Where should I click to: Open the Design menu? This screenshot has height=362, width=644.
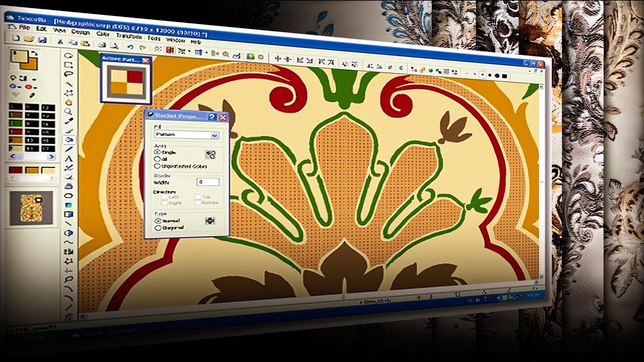click(x=80, y=32)
